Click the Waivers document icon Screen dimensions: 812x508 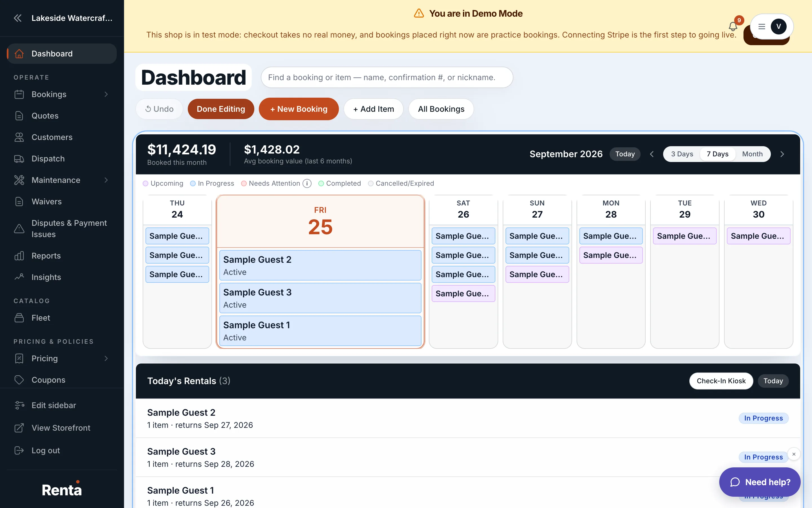click(19, 202)
